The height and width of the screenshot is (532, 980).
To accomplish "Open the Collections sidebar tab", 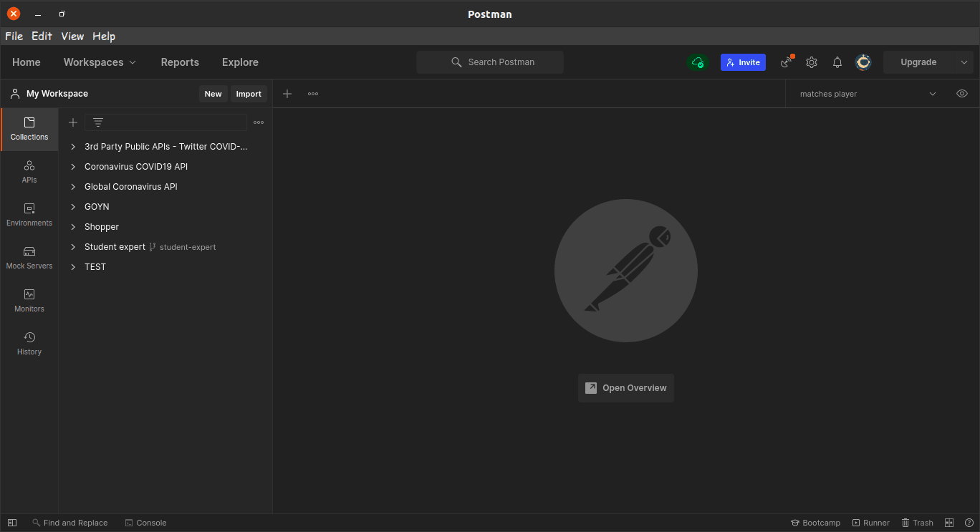I will 29,129.
